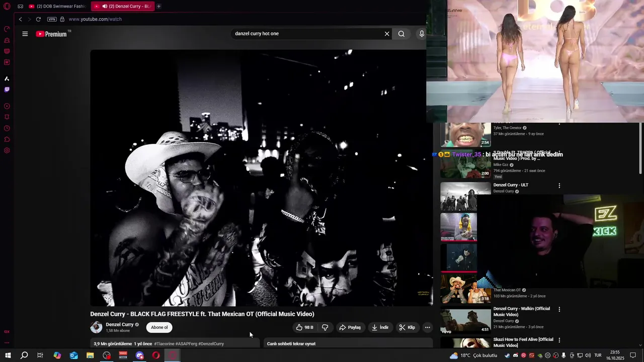Image resolution: width=644 pixels, height=362 pixels.
Task: Open Tyler, The Creator suggested video thumbnail
Action: (x=465, y=135)
